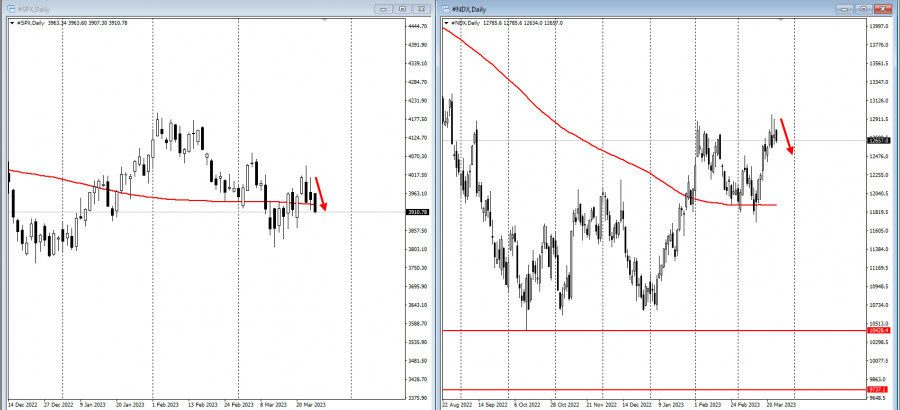Click the chart shift marker in SPX chart

pos(325,20)
